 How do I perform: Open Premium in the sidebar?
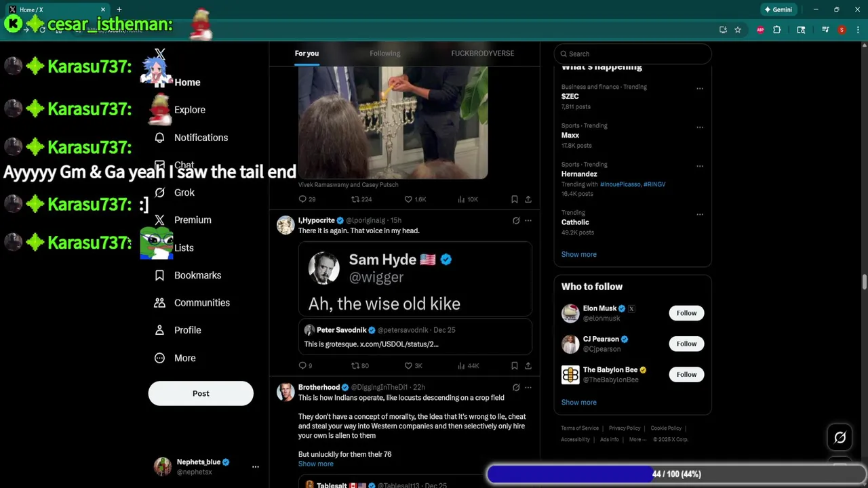182,220
